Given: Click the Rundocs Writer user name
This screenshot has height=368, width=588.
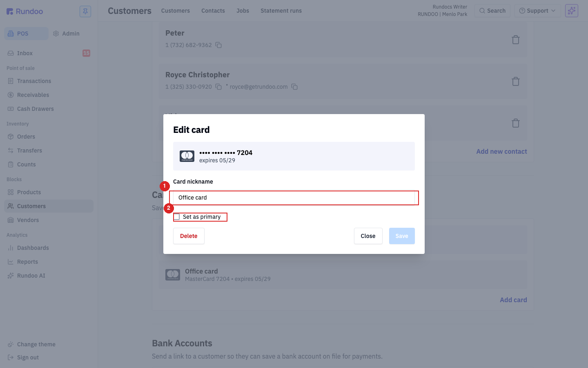Looking at the screenshot, I should point(450,7).
